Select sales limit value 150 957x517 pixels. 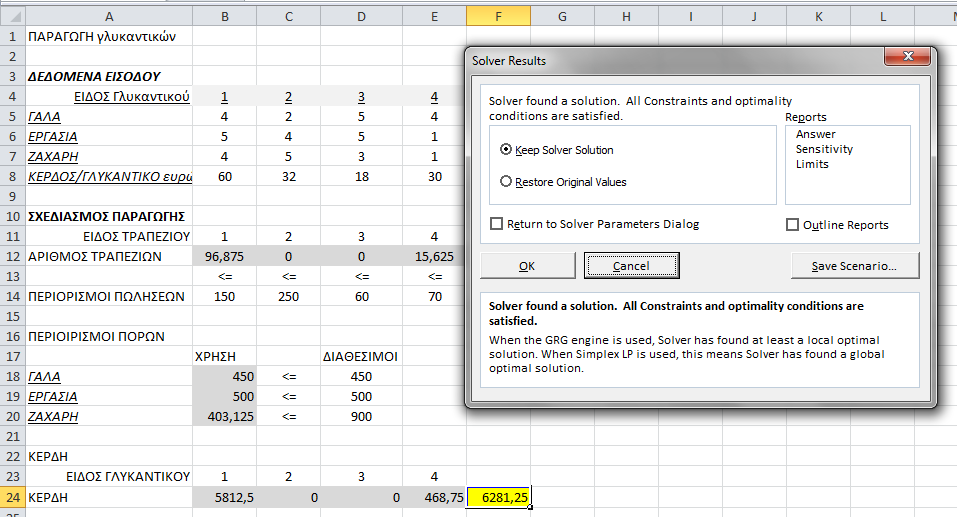click(225, 297)
